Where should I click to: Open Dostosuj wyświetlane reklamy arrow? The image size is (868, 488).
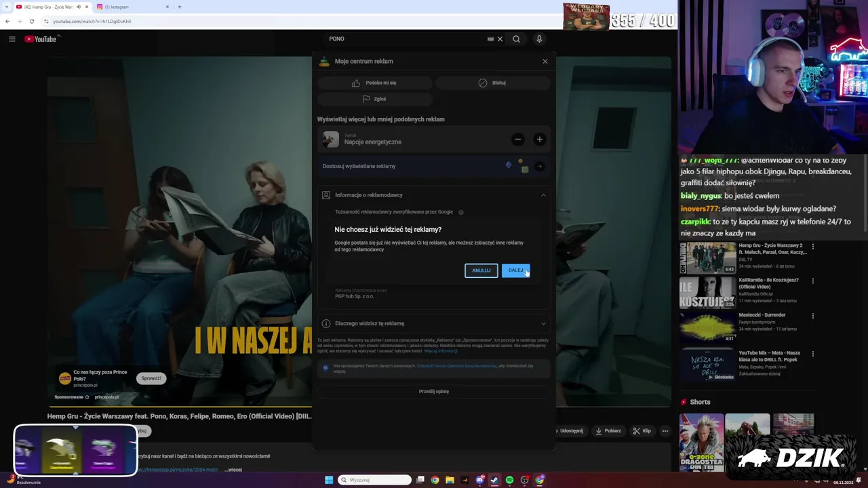[x=539, y=166]
